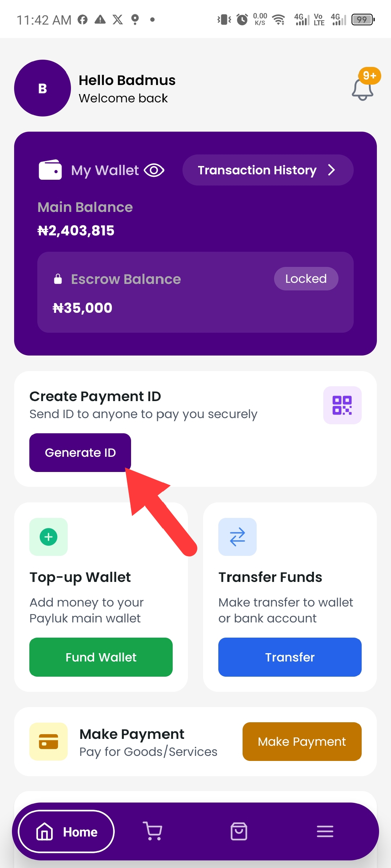
Task: Open notifications via the bell icon
Action: [362, 91]
